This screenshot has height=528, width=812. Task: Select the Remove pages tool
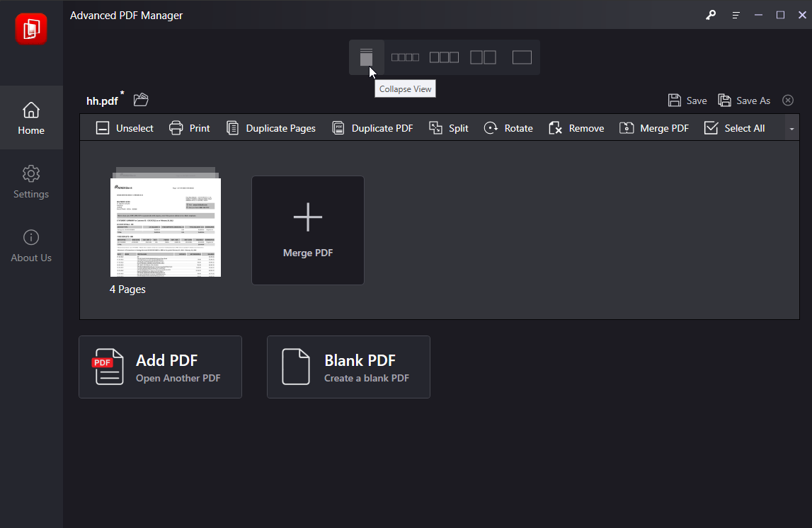click(x=576, y=127)
